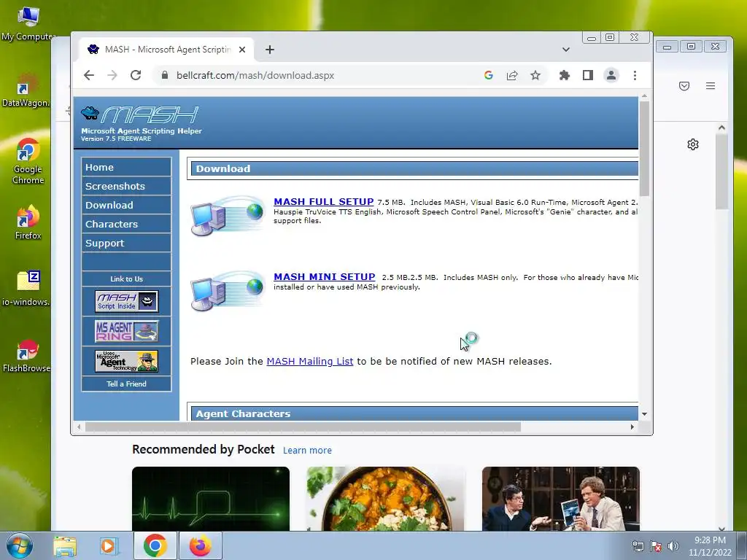Screen dimensions: 747x560
Task: Open Characters in the sidebar menu
Action: (126, 225)
